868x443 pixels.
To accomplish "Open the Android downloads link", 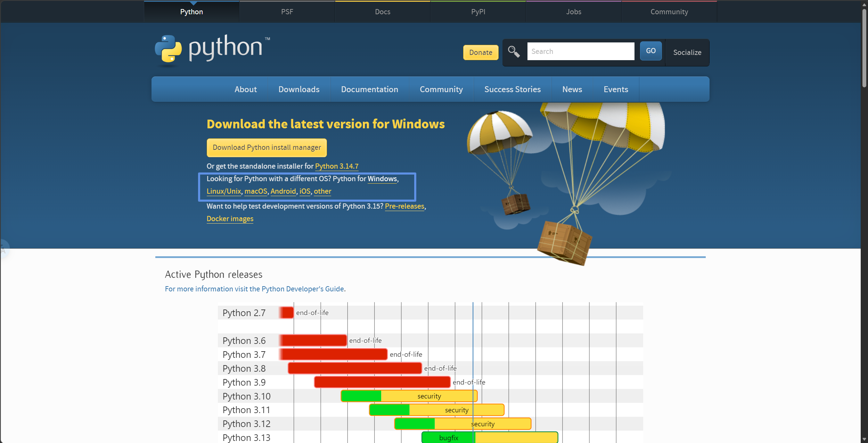I will 283,191.
